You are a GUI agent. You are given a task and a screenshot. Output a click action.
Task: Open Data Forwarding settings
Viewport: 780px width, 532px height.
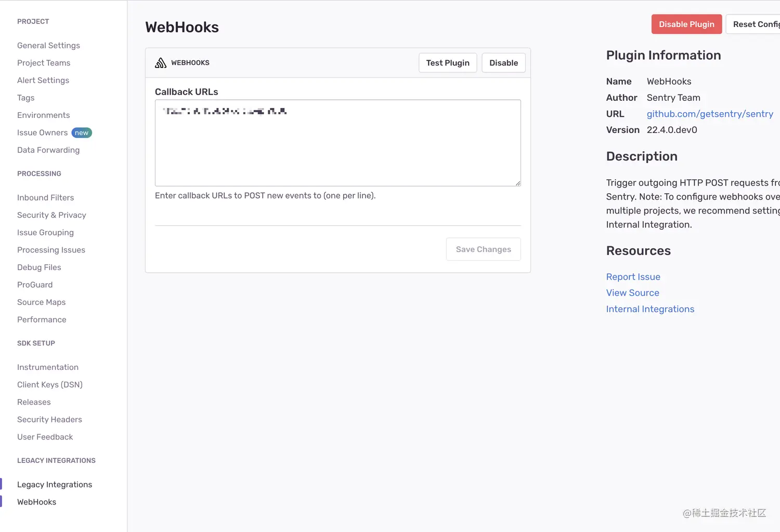(48, 150)
